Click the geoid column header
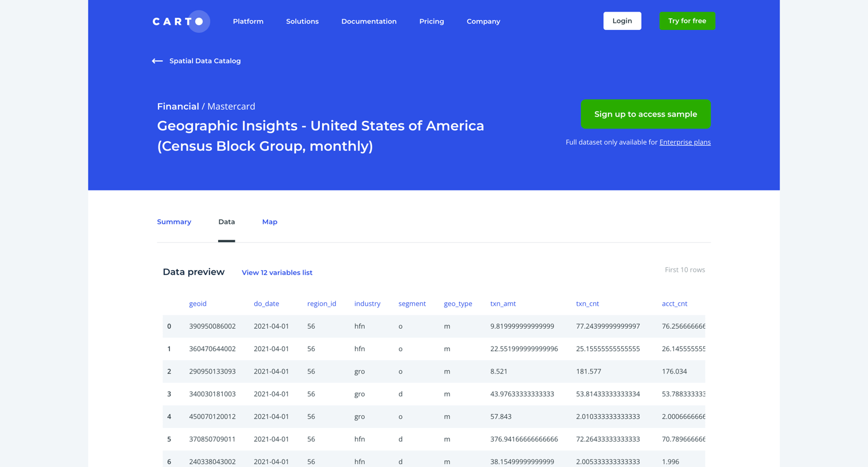 [x=198, y=303]
